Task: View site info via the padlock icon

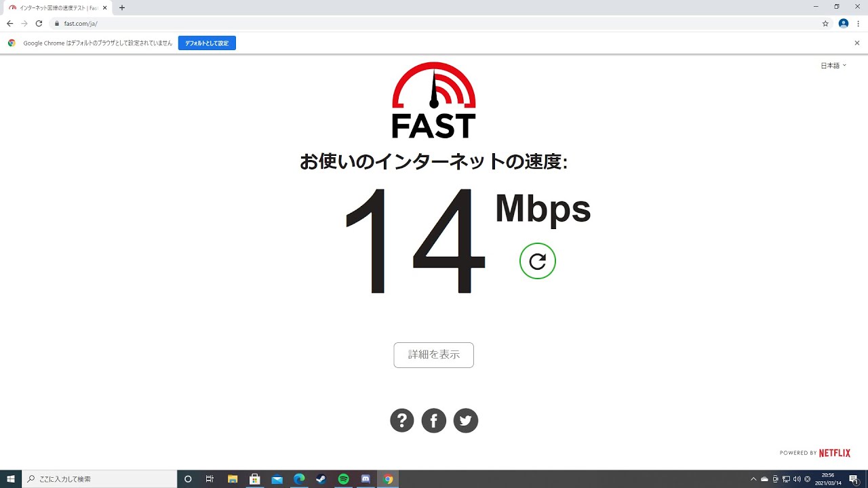Action: click(57, 23)
